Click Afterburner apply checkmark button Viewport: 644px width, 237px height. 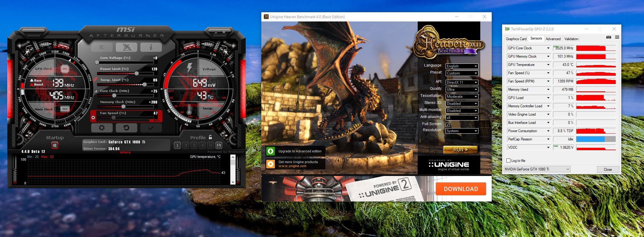(x=151, y=128)
